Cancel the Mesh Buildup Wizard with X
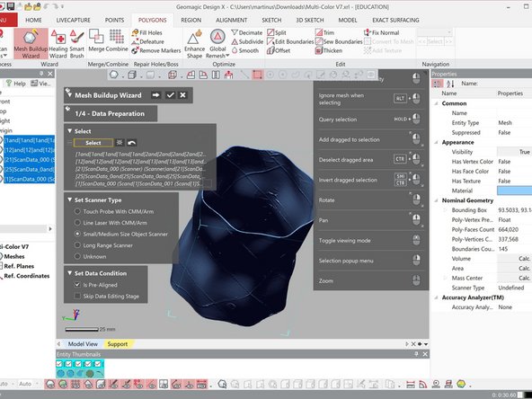 point(182,95)
